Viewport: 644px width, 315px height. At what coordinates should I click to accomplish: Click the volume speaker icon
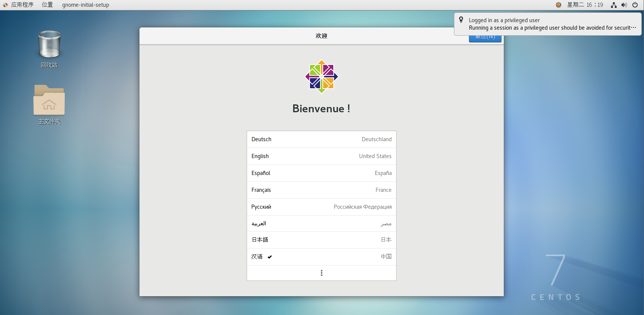(624, 5)
